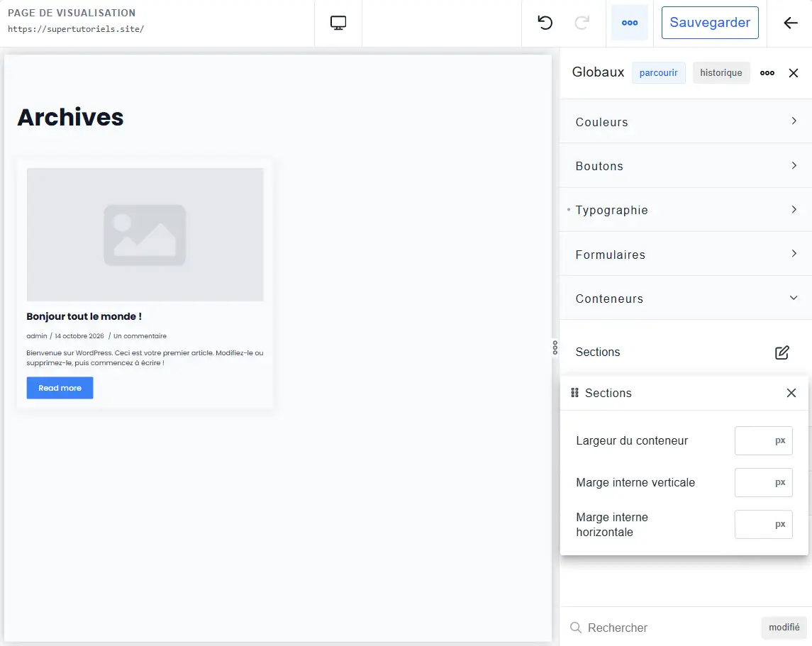Screen dimensions: 812x646
Task: Close the Globaux panel
Action: (x=794, y=73)
